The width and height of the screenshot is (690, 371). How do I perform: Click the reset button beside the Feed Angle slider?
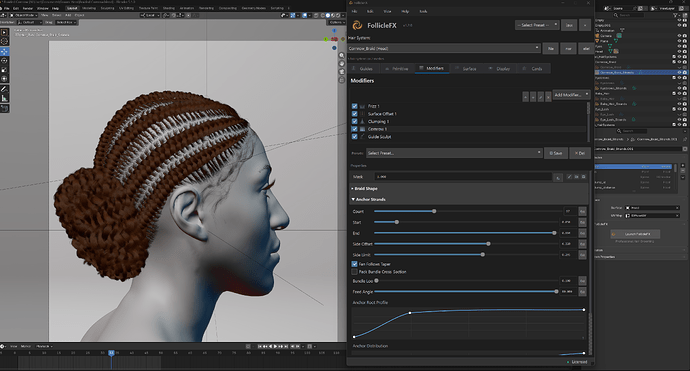tap(582, 292)
